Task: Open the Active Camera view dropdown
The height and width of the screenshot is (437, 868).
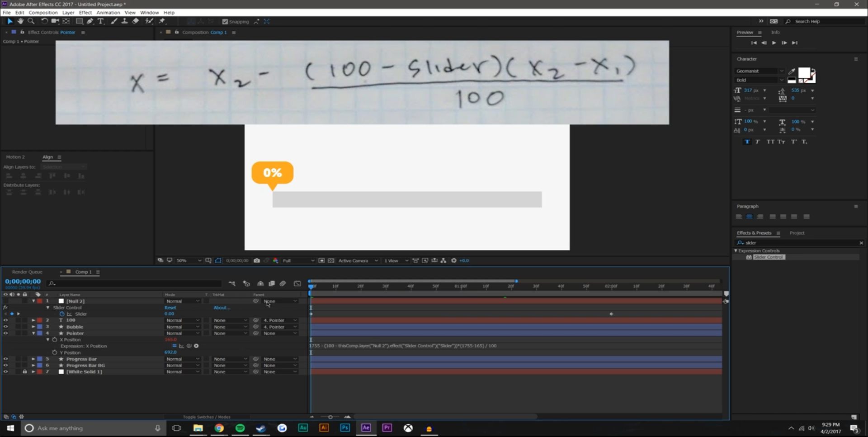Action: pos(358,261)
